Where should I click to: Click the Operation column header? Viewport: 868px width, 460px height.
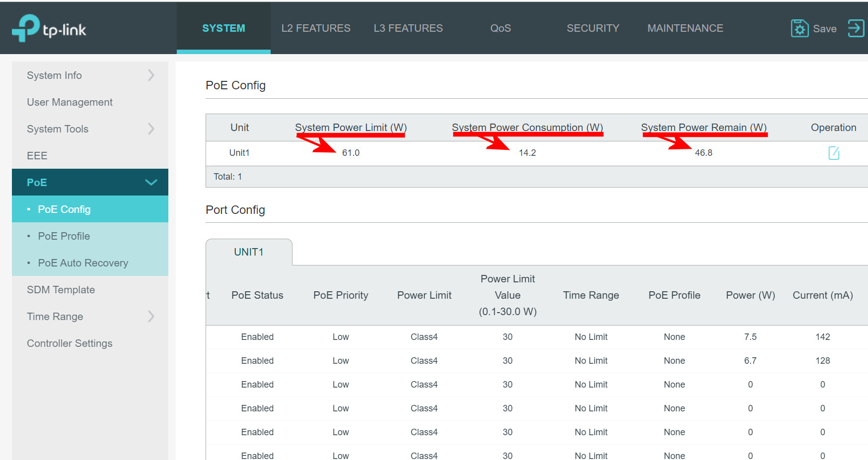coord(834,128)
